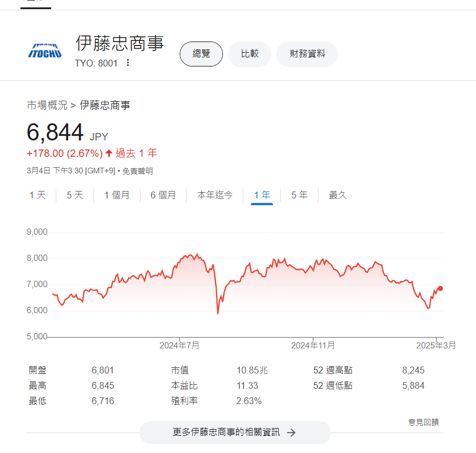Click the 殖利率 label
Screen dimensions: 476x453
coord(184,401)
